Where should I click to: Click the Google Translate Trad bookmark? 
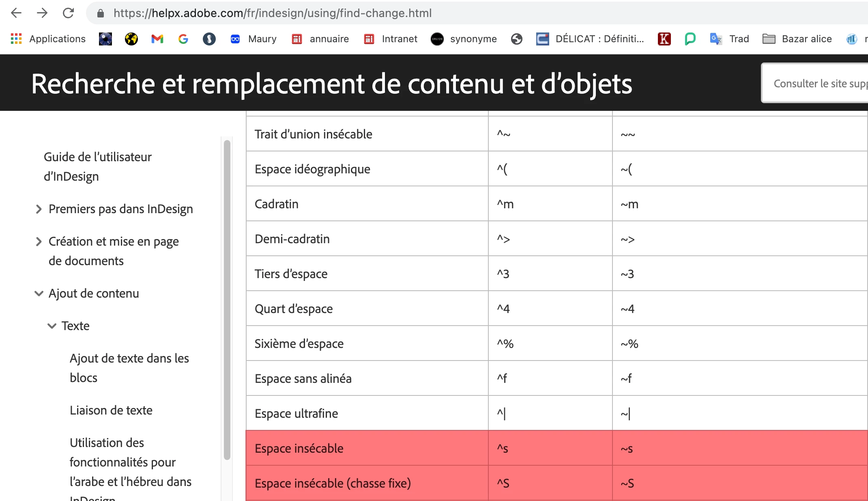[729, 39]
